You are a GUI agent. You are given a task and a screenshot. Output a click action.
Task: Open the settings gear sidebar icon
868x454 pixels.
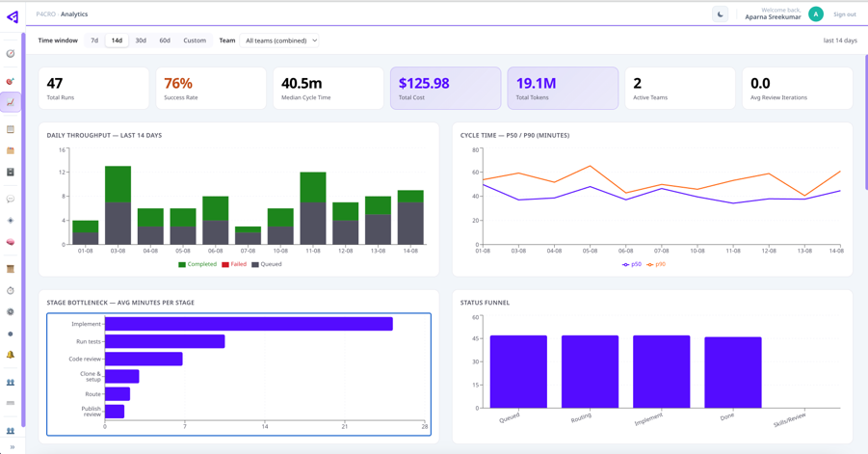(10, 311)
